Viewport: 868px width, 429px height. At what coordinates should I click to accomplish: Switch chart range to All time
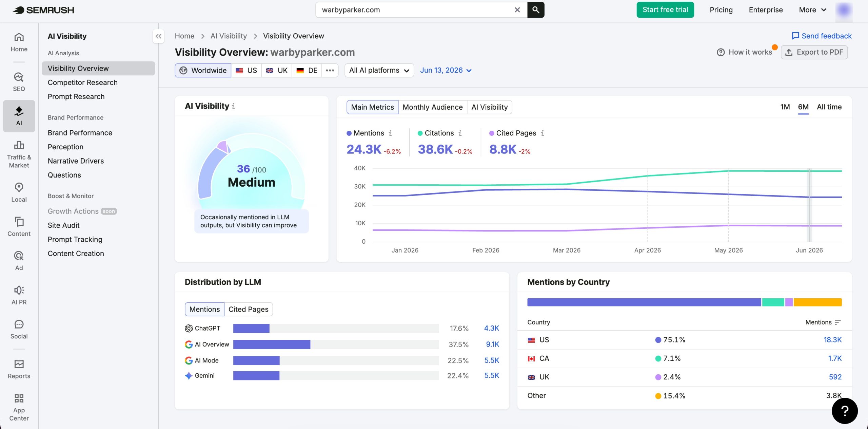tap(829, 107)
